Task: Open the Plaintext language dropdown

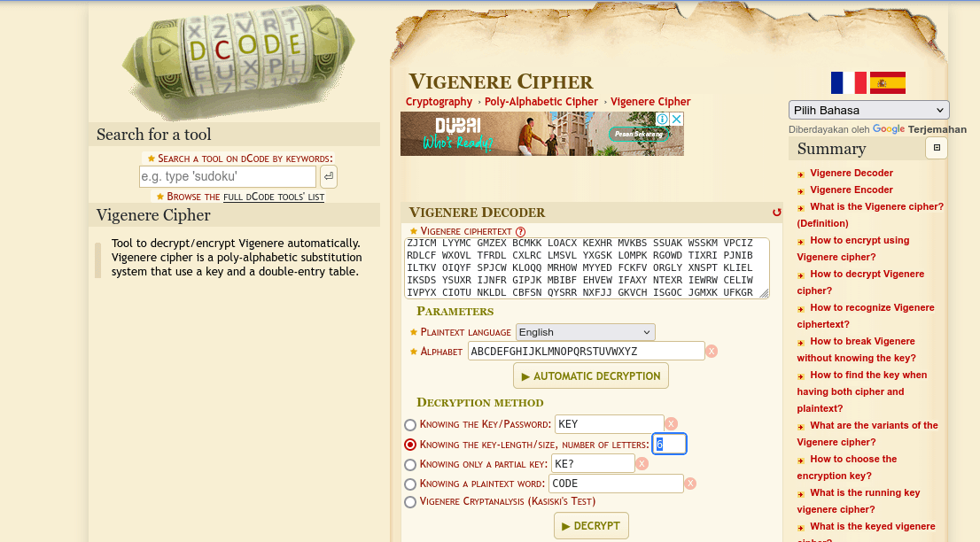Action: point(585,332)
